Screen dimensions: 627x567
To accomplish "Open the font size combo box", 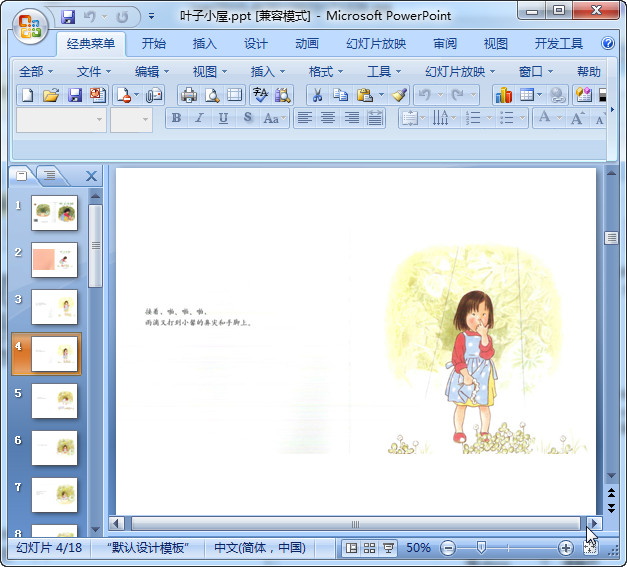I will click(131, 119).
